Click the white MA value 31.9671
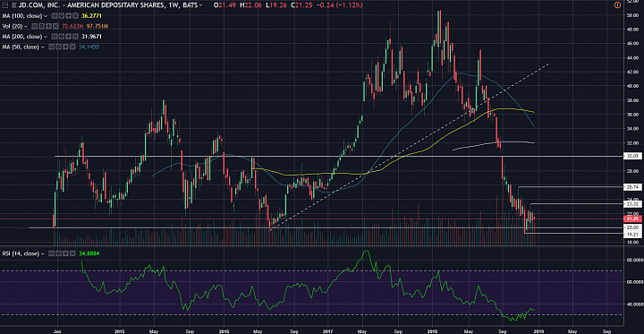Viewport: 644px width, 334px height. [91, 37]
